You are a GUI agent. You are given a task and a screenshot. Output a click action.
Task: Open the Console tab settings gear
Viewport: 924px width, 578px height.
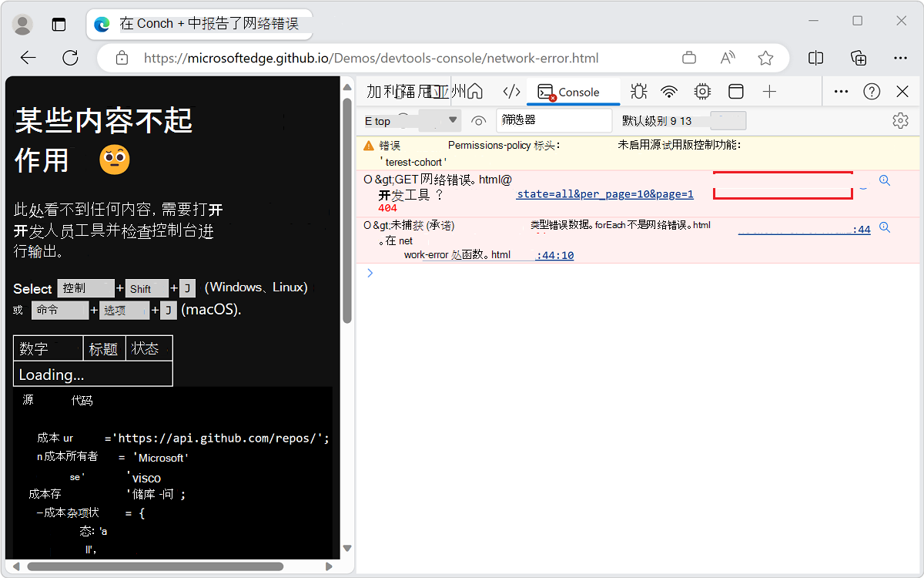[x=900, y=120]
